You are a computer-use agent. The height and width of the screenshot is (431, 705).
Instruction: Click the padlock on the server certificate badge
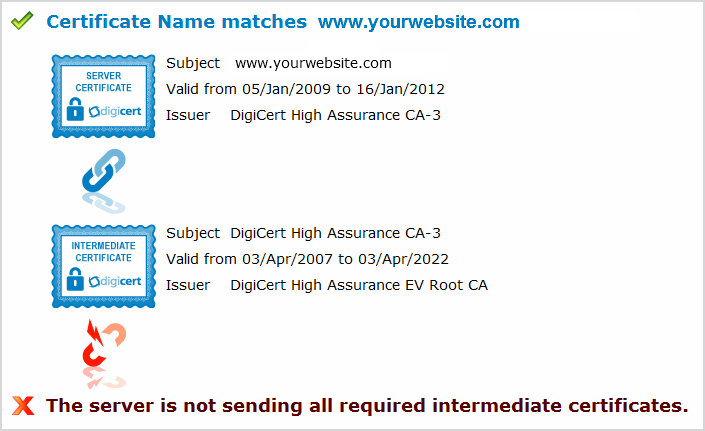tap(75, 112)
